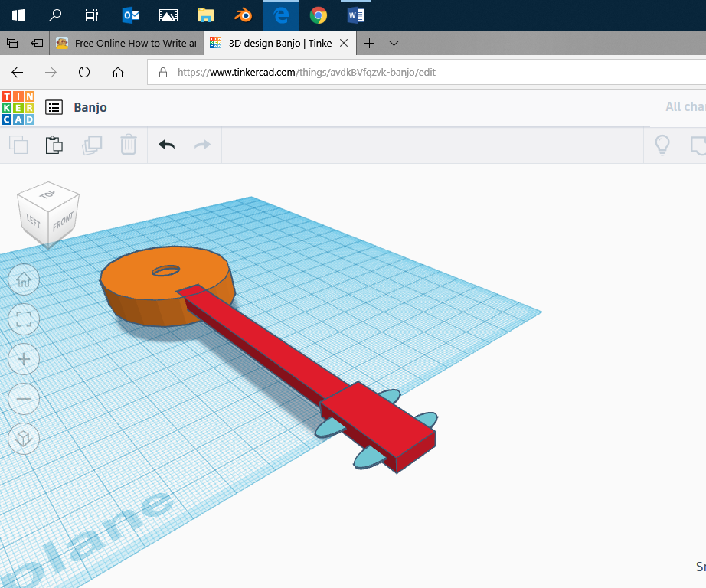The height and width of the screenshot is (588, 706).
Task: Fit the view to the selection
Action: pyautogui.click(x=24, y=319)
